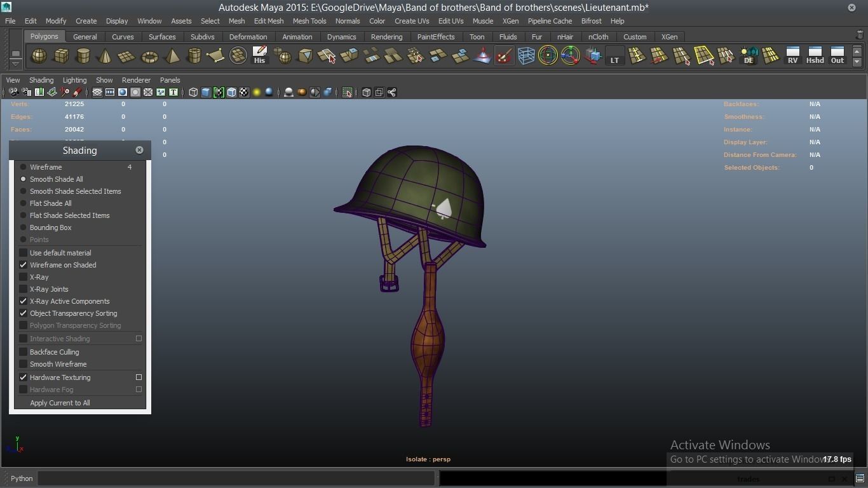
Task: Open the Shading panel menu
Action: pyautogui.click(x=41, y=80)
